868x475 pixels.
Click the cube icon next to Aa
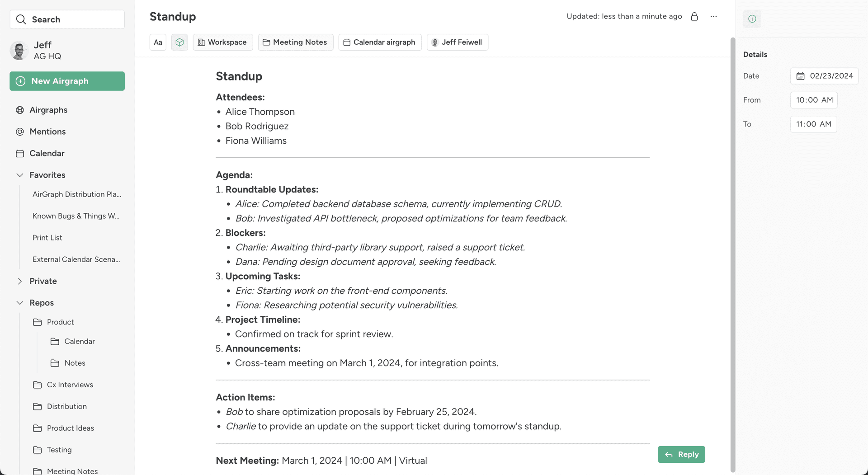[x=179, y=42]
